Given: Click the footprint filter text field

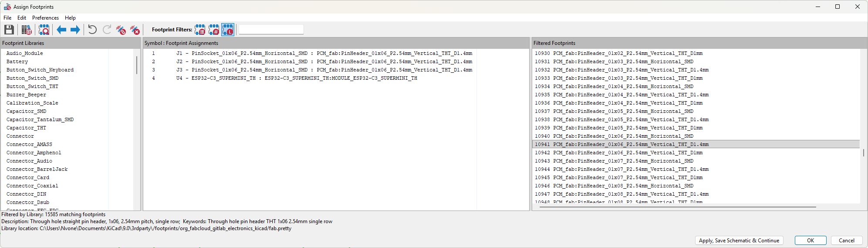Looking at the screenshot, I should click(x=271, y=30).
